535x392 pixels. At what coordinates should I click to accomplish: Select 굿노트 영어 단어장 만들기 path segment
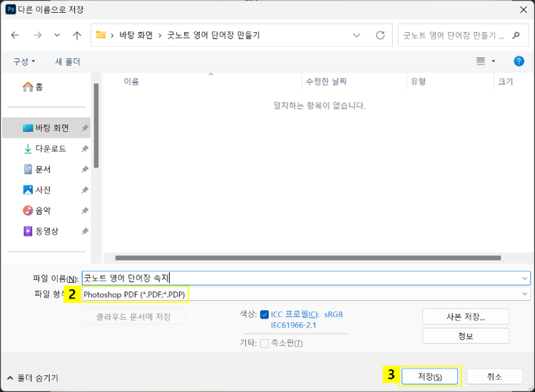213,35
